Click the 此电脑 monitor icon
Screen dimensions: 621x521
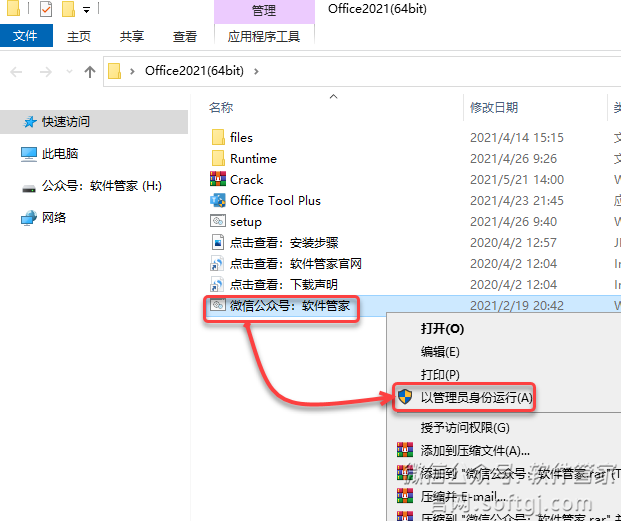(x=29, y=154)
